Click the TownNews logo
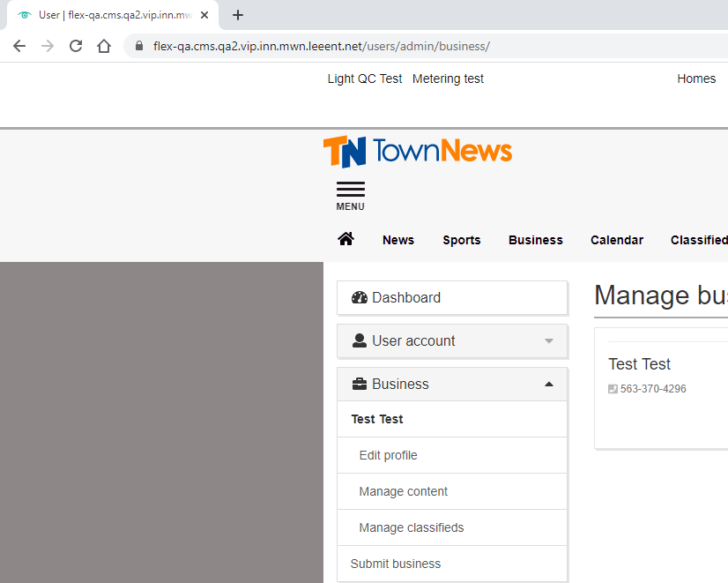 click(417, 152)
